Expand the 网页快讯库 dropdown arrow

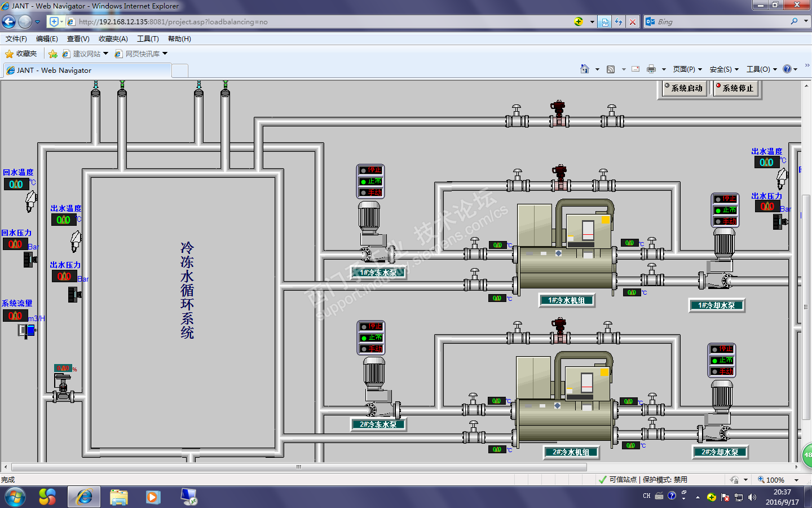(165, 54)
